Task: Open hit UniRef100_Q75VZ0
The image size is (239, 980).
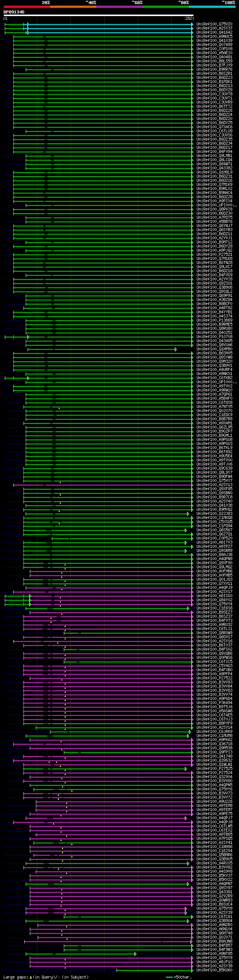Action: coord(214,24)
